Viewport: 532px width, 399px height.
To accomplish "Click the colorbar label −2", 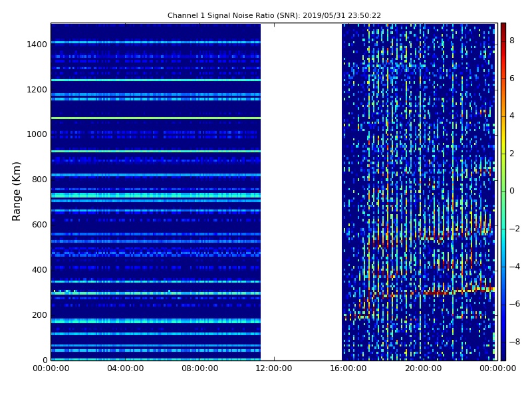I will [x=515, y=229].
